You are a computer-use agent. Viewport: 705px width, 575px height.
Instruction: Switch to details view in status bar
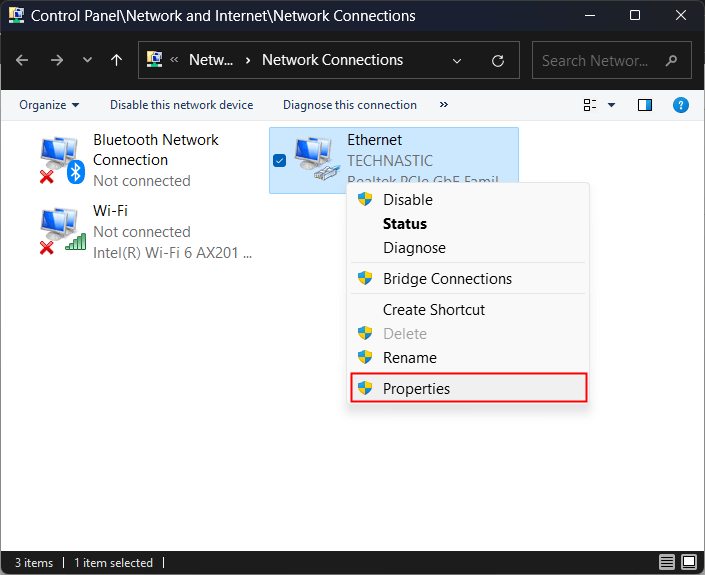pyautogui.click(x=667, y=562)
